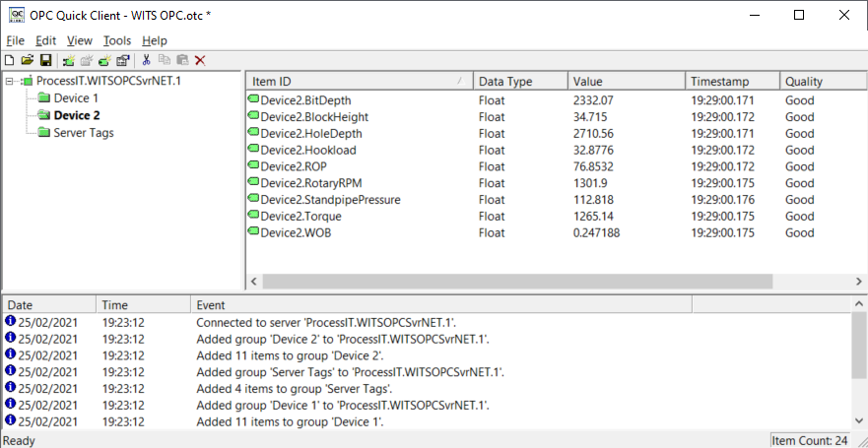
Task: Save the project using floppy disk icon
Action: click(x=46, y=60)
